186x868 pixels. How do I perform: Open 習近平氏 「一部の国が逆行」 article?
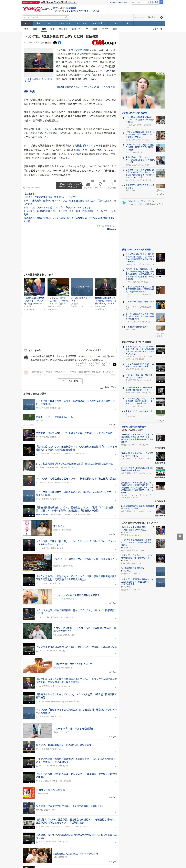(x=85, y=559)
